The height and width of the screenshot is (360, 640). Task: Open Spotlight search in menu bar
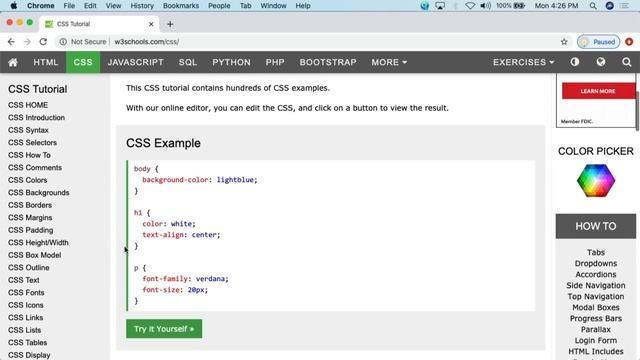click(593, 6)
